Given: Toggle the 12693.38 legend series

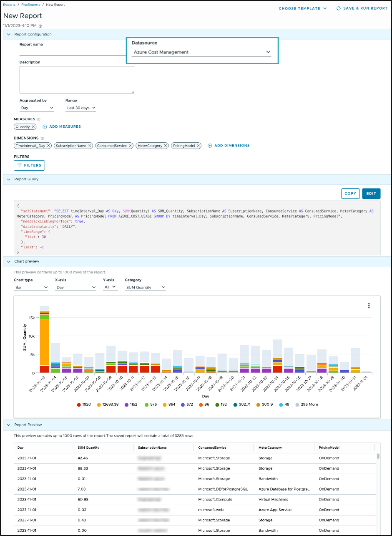Looking at the screenshot, I should click(x=108, y=405).
